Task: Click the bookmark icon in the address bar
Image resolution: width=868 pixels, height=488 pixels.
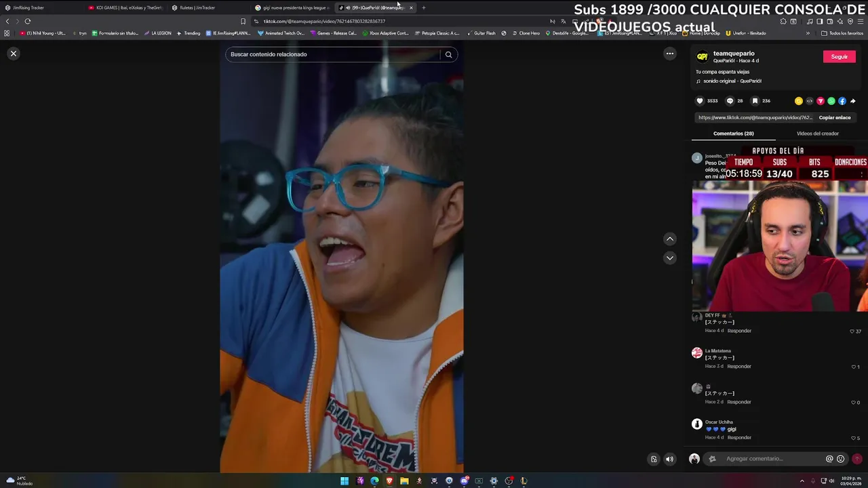Action: 243,21
